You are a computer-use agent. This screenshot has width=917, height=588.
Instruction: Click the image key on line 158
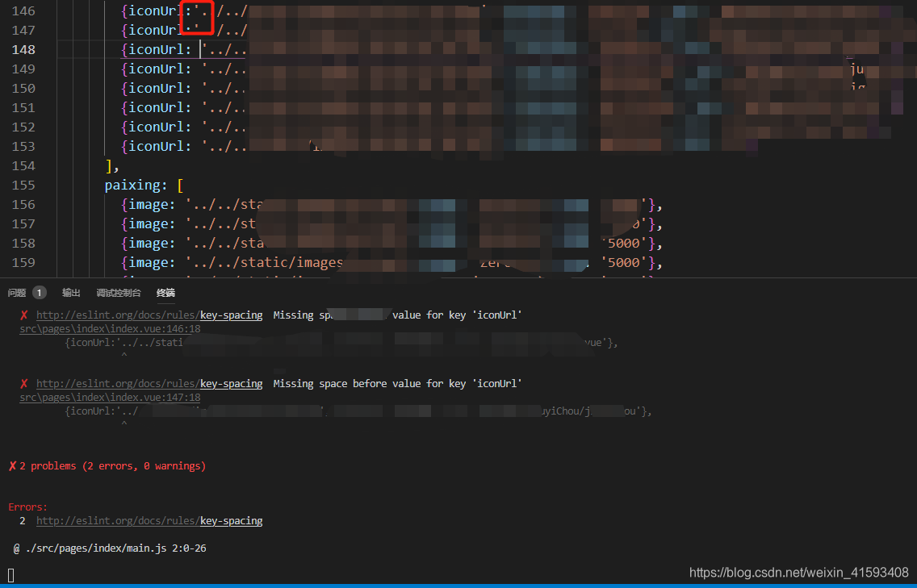[148, 243]
